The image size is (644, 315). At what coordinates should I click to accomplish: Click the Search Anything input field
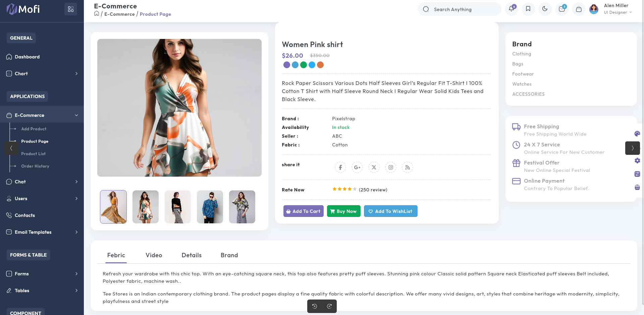[463, 9]
